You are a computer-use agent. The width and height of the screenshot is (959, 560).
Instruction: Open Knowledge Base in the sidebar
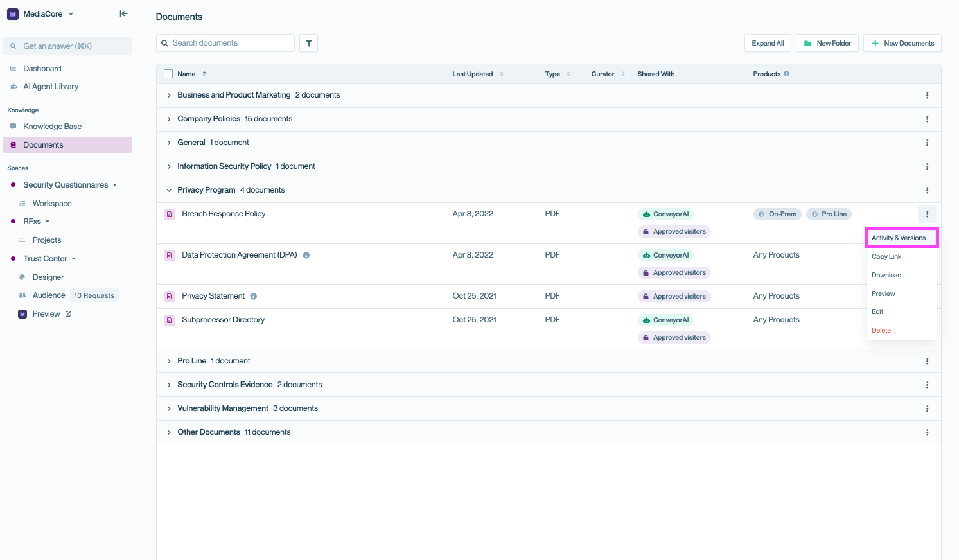click(x=52, y=127)
